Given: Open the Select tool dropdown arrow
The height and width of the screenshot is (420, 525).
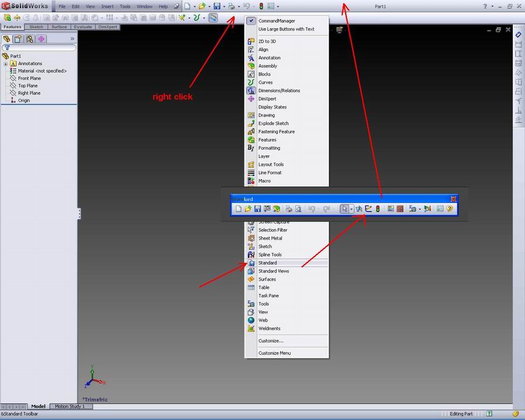Looking at the screenshot, I should click(x=352, y=208).
